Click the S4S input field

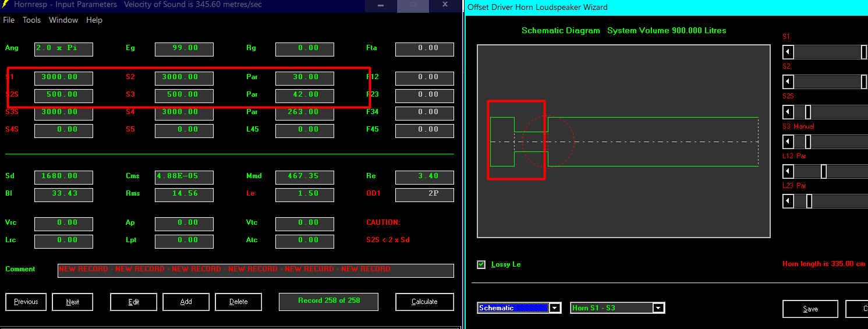63,130
